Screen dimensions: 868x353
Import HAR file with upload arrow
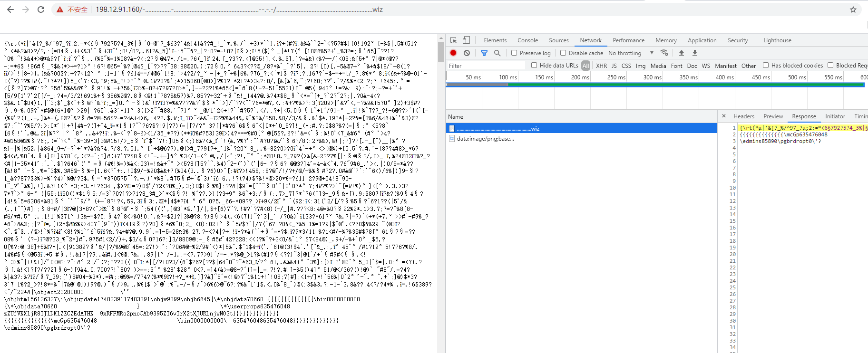[682, 53]
